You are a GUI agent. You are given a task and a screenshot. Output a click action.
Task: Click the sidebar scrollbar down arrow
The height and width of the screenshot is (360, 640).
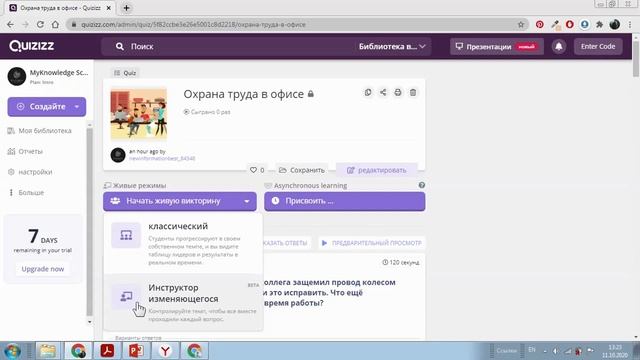[x=90, y=322]
